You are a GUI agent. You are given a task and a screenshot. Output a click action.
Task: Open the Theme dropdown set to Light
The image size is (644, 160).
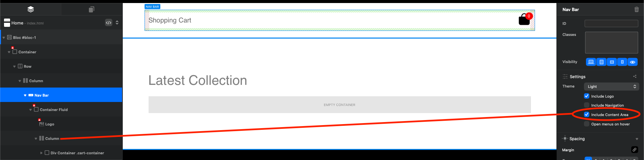tap(611, 87)
